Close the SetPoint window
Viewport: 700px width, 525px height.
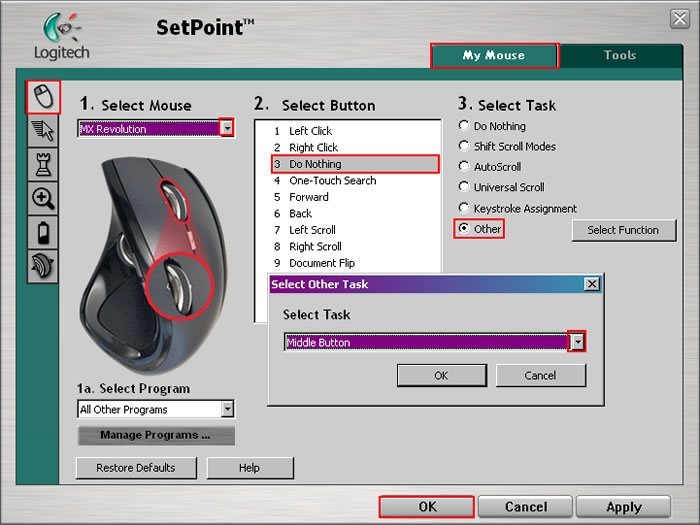680,19
